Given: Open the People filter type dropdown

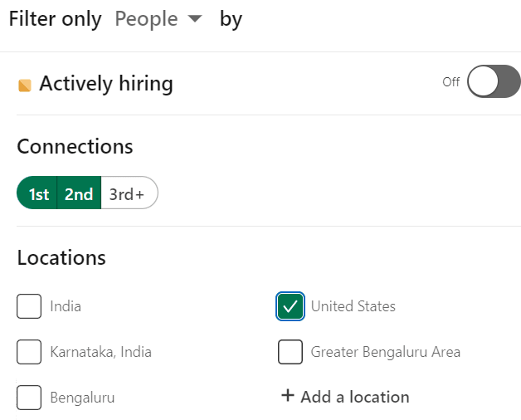Looking at the screenshot, I should click(x=158, y=18).
